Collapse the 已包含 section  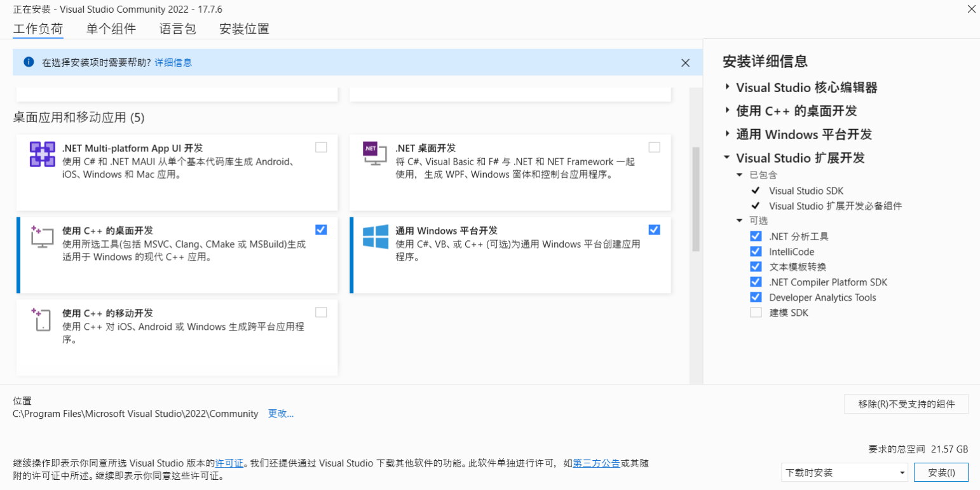[740, 175]
